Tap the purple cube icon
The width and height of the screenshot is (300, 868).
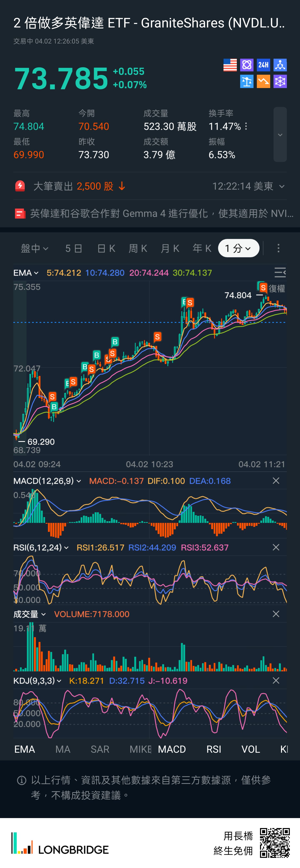pyautogui.click(x=280, y=82)
